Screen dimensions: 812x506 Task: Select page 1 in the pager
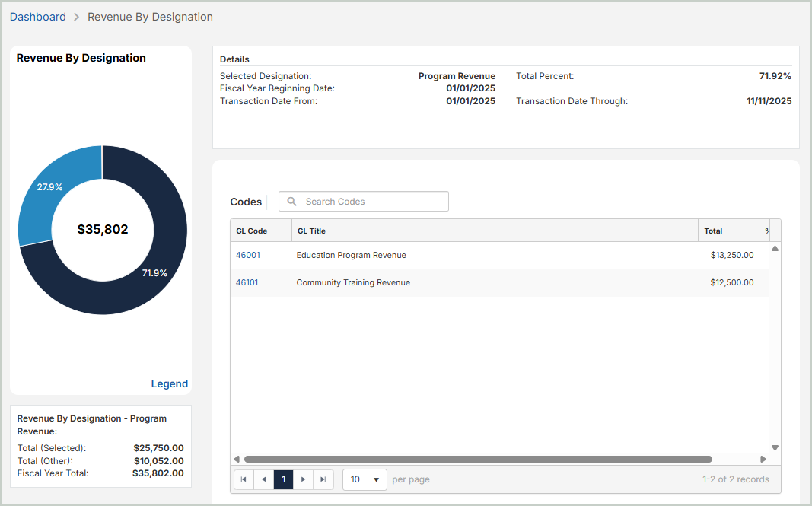pos(283,479)
